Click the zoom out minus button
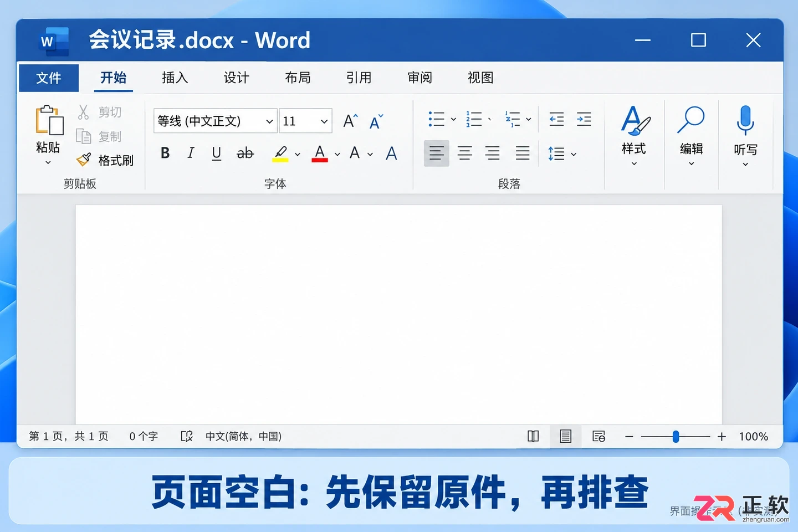The width and height of the screenshot is (798, 532). coord(629,437)
